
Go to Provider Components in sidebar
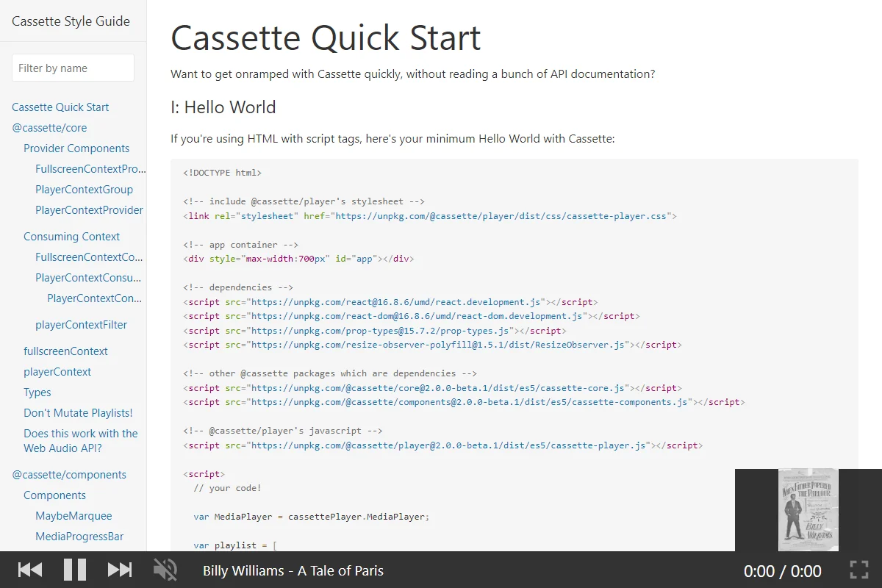[x=76, y=148]
